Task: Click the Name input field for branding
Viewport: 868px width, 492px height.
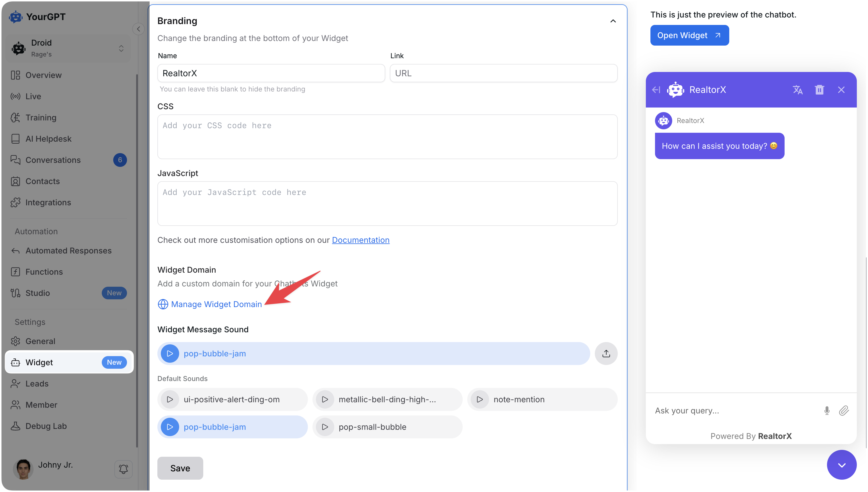Action: [271, 73]
